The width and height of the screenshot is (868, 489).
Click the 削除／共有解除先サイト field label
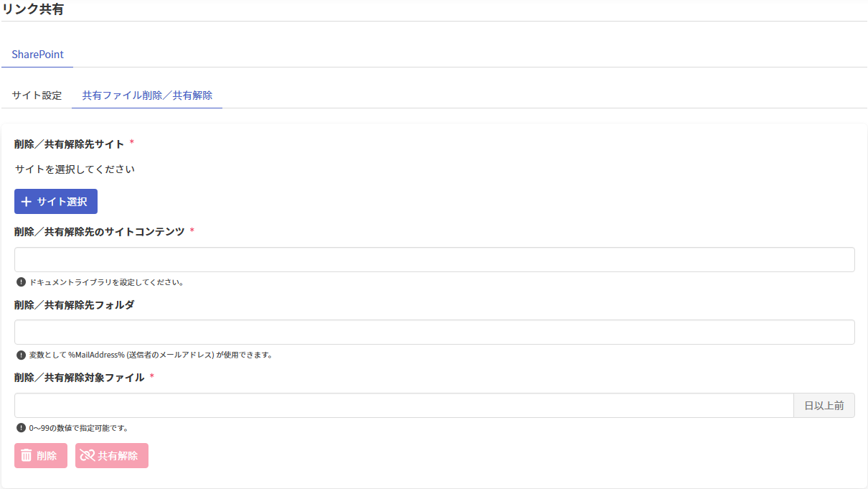[70, 144]
